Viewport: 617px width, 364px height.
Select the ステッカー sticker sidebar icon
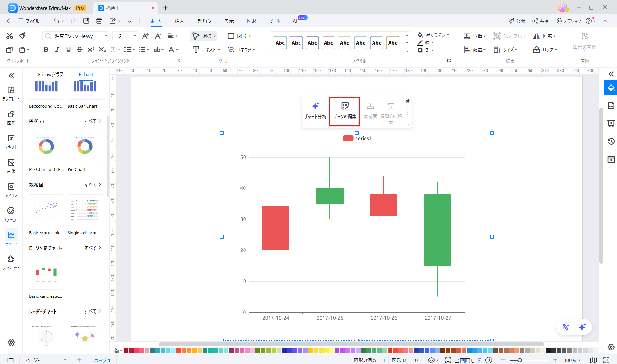coord(11,214)
